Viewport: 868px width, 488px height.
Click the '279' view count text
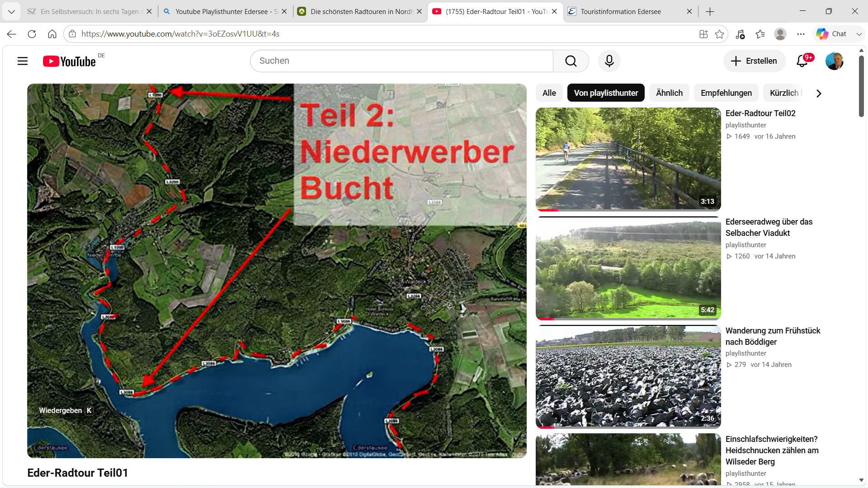(x=740, y=365)
